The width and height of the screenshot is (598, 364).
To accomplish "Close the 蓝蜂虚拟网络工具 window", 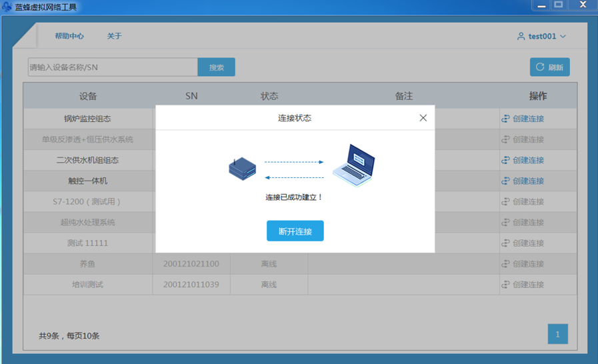I will (x=583, y=5).
